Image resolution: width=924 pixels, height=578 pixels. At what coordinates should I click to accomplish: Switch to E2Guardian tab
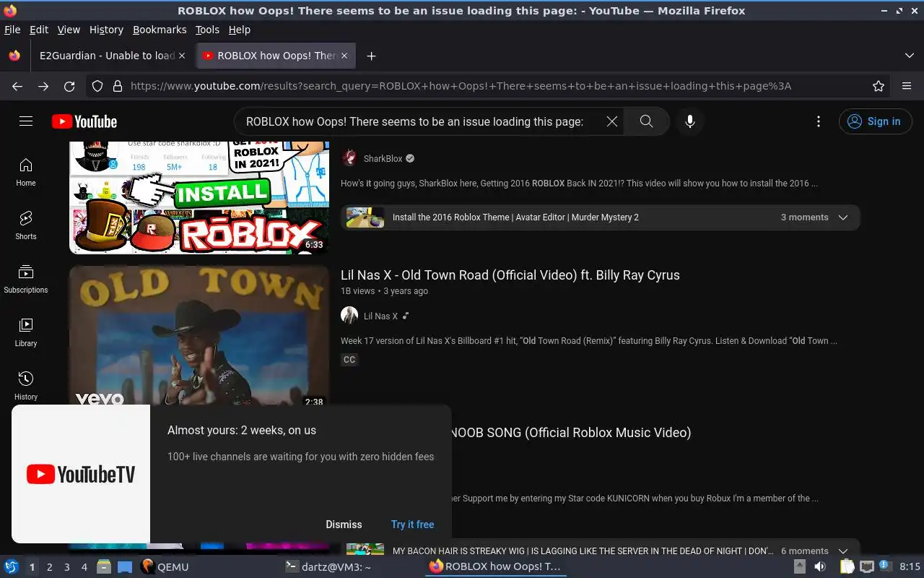[x=107, y=56]
